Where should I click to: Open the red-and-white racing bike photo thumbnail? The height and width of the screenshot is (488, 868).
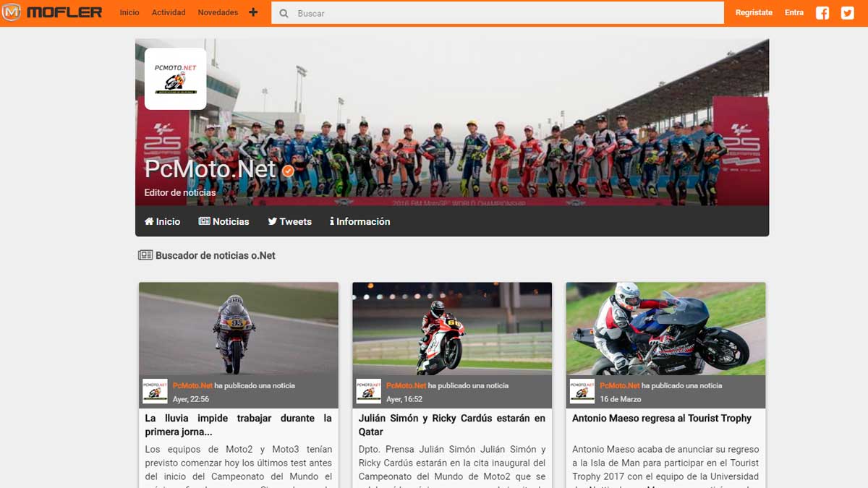(452, 328)
